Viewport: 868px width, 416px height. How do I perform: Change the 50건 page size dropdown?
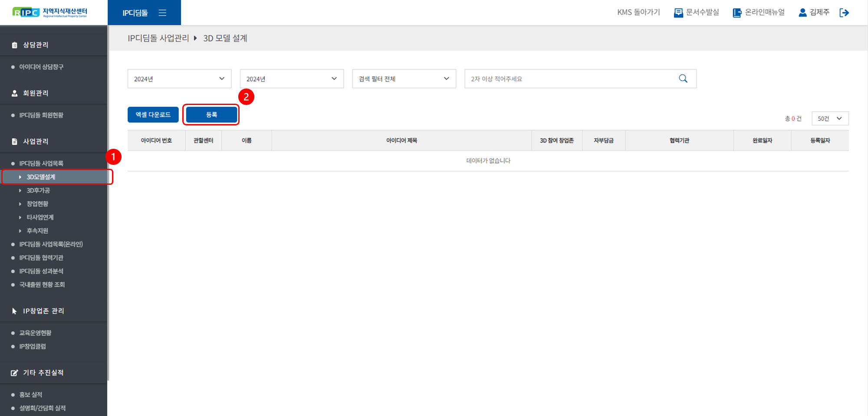[x=830, y=118]
